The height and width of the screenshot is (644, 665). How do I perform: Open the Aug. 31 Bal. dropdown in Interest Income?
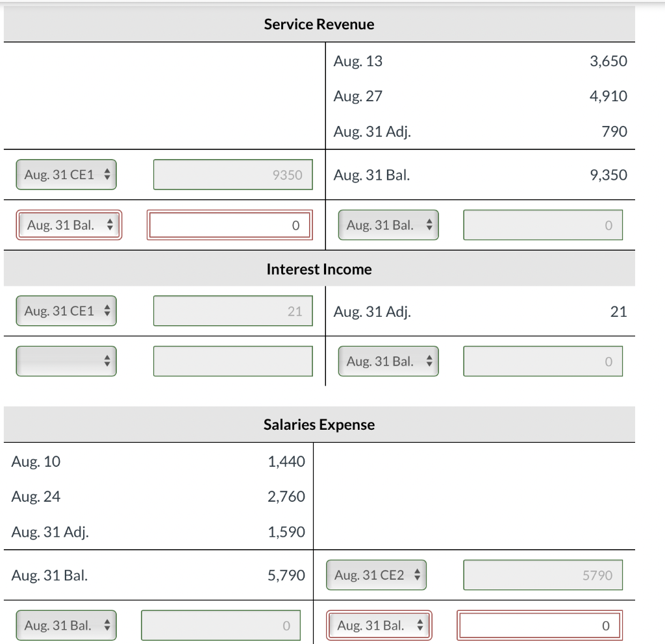388,361
